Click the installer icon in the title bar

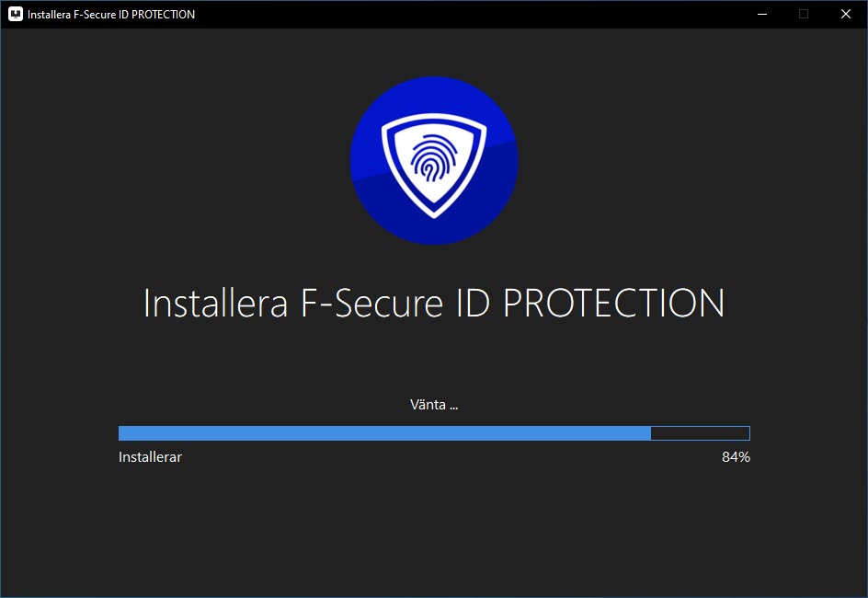[x=15, y=14]
